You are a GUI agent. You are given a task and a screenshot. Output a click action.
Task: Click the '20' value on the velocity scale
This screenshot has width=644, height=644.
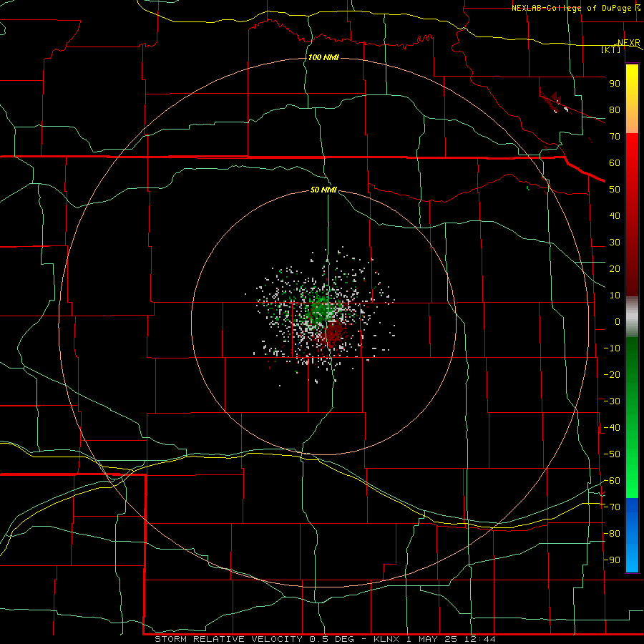[615, 269]
